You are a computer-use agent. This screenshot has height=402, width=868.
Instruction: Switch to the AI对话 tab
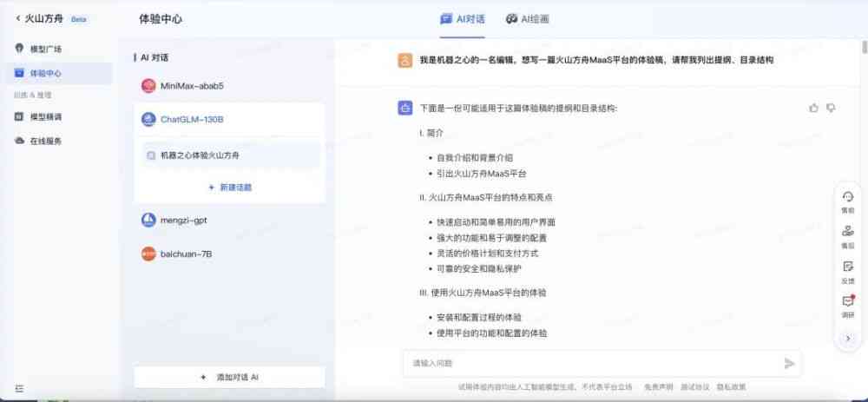463,19
